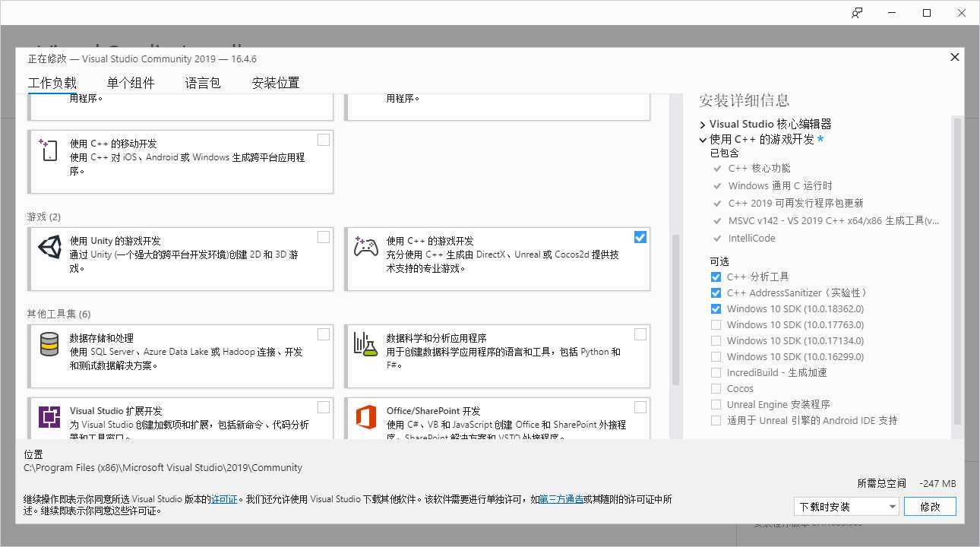The height and width of the screenshot is (547, 980).
Task: Enable 适用于 Unreal 引擎的 Android IDE 支持
Action: [716, 421]
